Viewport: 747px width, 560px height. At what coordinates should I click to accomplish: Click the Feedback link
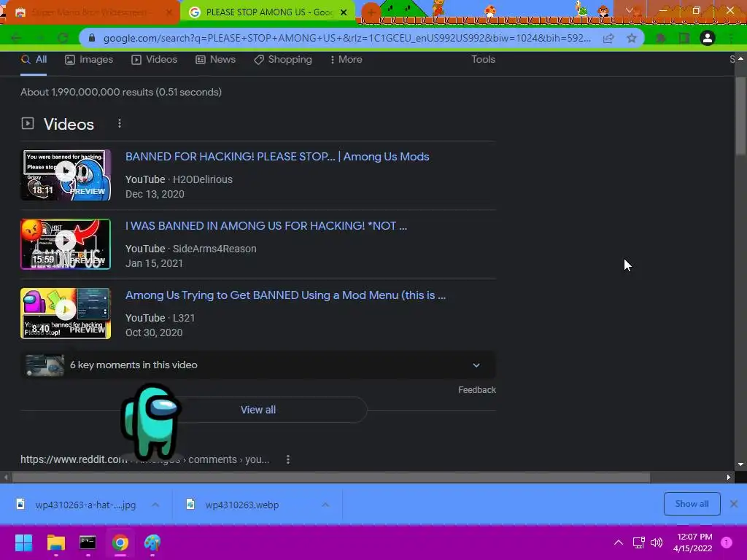[477, 390]
